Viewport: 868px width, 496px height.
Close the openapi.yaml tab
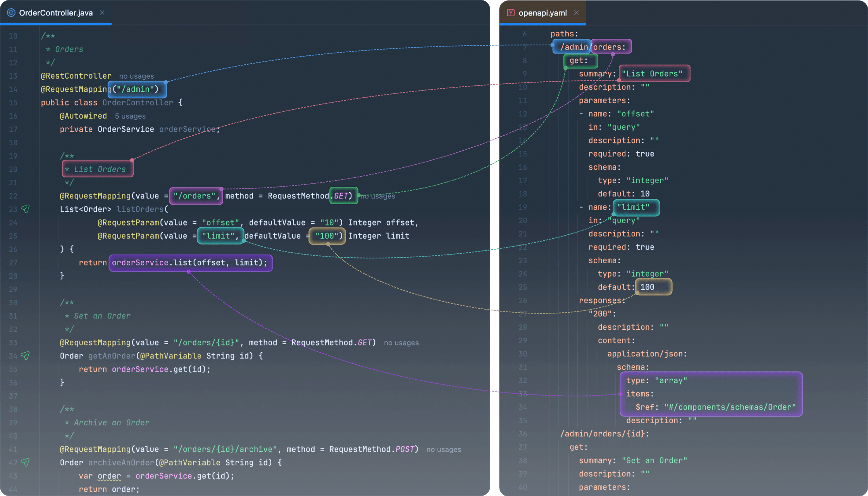(x=577, y=13)
